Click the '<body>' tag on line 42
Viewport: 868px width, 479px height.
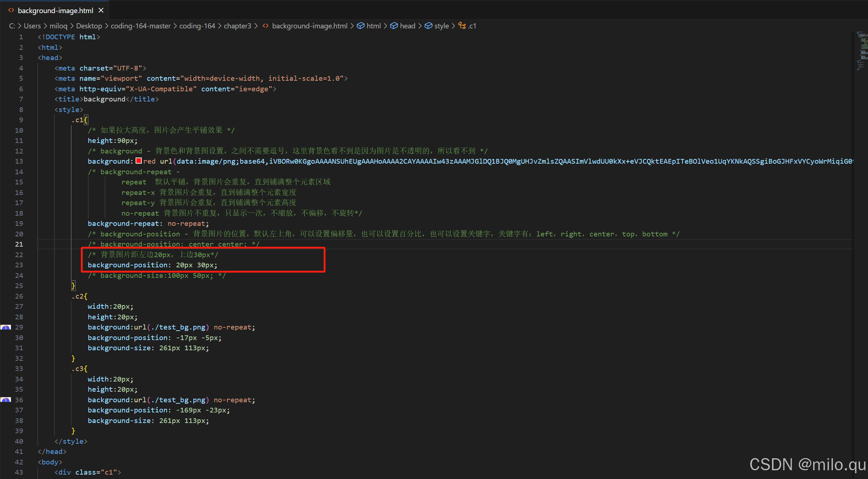50,462
